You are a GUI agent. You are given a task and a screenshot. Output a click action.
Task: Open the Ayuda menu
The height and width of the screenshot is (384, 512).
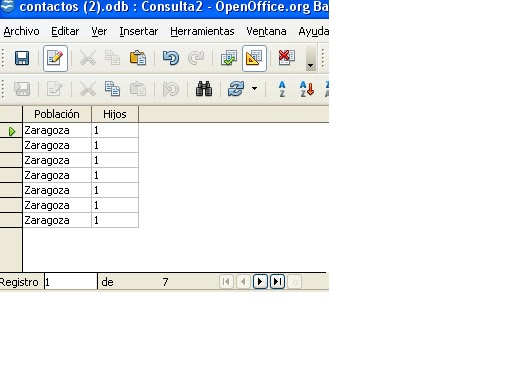pyautogui.click(x=313, y=31)
